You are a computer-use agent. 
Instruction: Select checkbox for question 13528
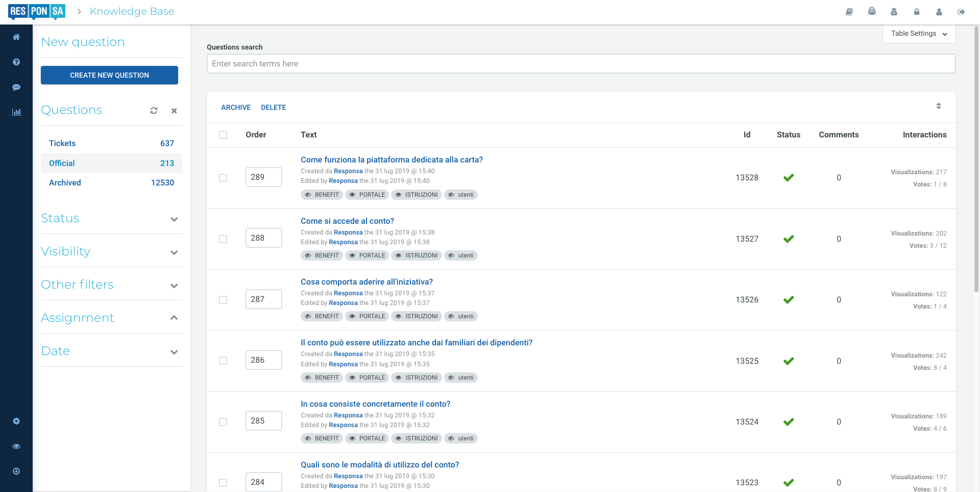click(223, 178)
